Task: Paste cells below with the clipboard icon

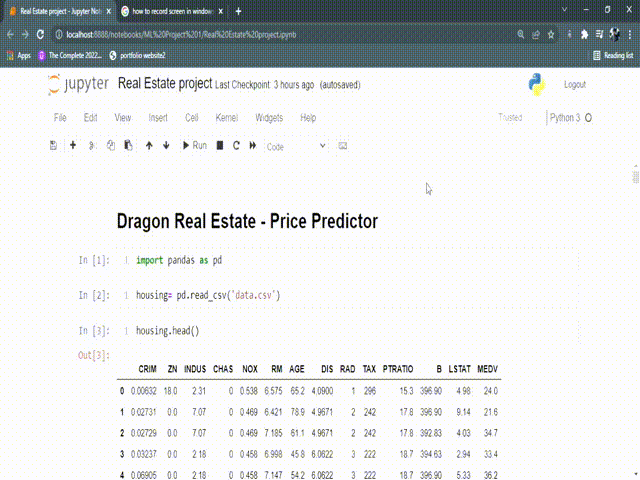Action: (128, 146)
